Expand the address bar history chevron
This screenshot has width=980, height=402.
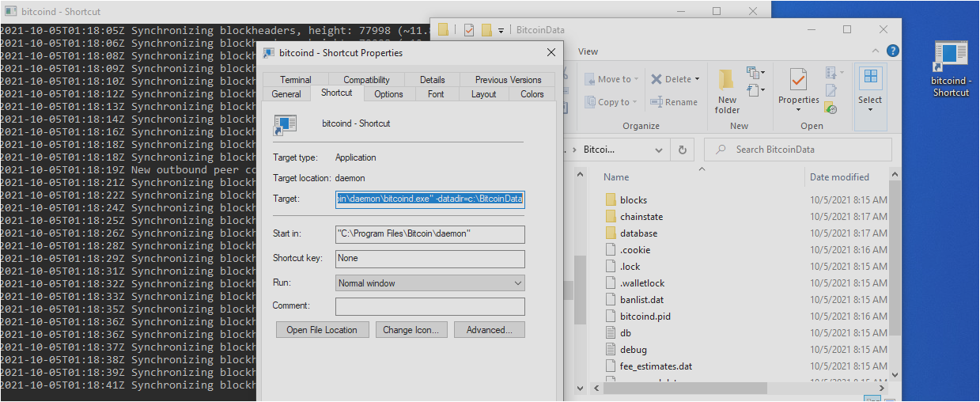point(660,150)
